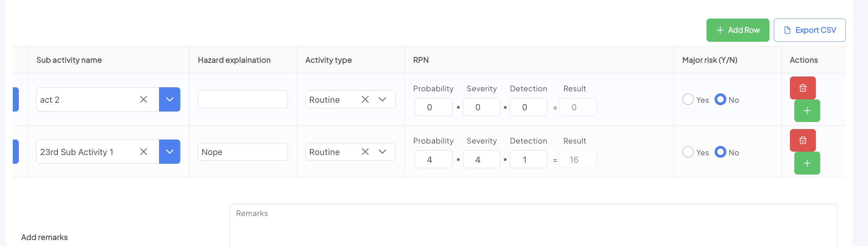The height and width of the screenshot is (246, 868).
Task: Expand activity type dropdown in 23rd Sub Activity row
Action: [382, 152]
